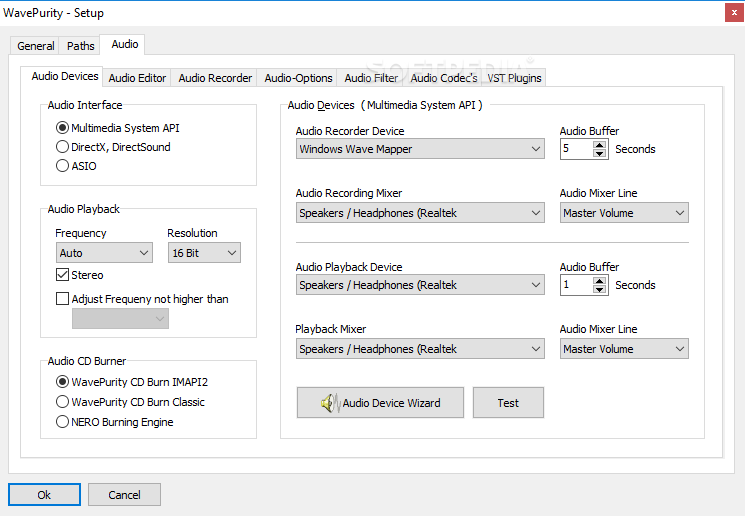Viewport: 745px width, 516px height.
Task: Click the Test button
Action: [508, 403]
